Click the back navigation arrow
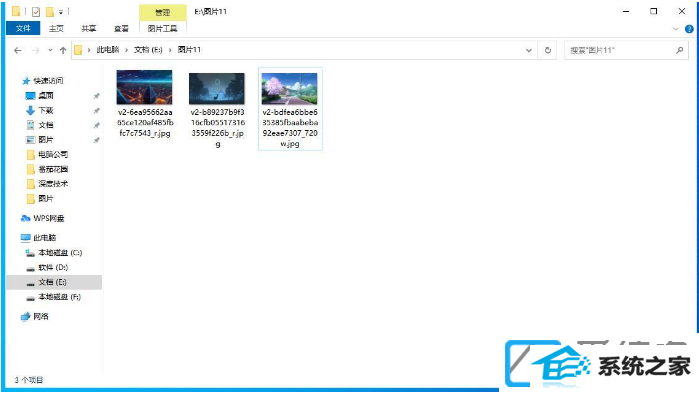Viewport: 699px width, 393px height. tap(17, 50)
